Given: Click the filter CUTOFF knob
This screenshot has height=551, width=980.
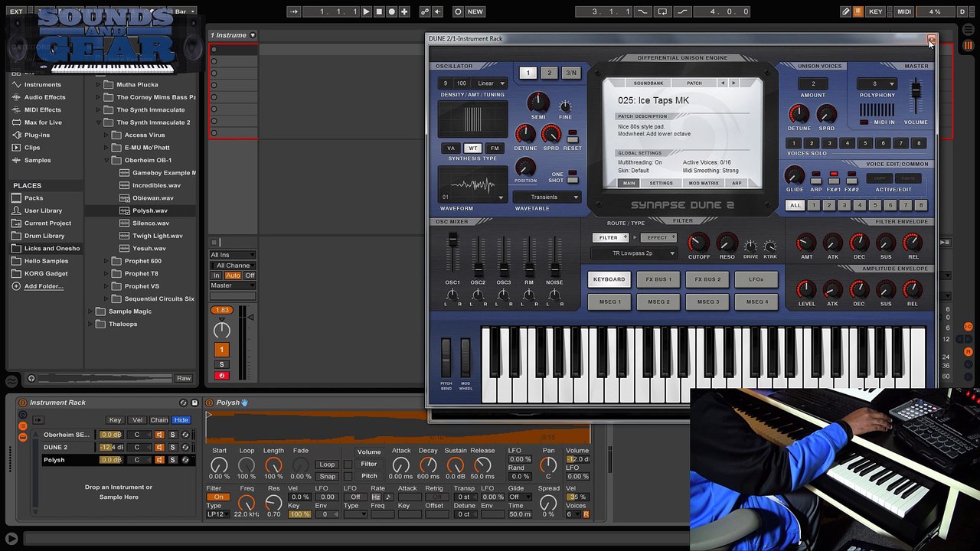Looking at the screenshot, I should [698, 243].
